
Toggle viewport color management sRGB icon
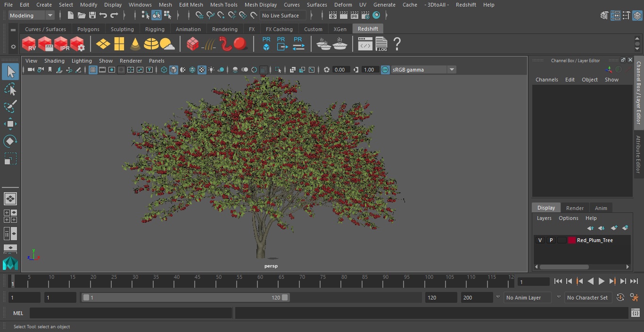tap(385, 70)
